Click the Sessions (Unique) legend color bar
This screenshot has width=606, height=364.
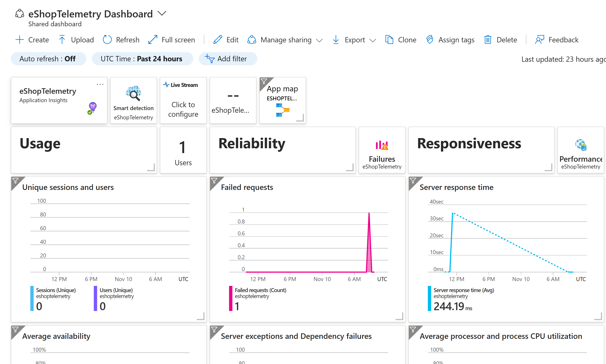pyautogui.click(x=32, y=298)
